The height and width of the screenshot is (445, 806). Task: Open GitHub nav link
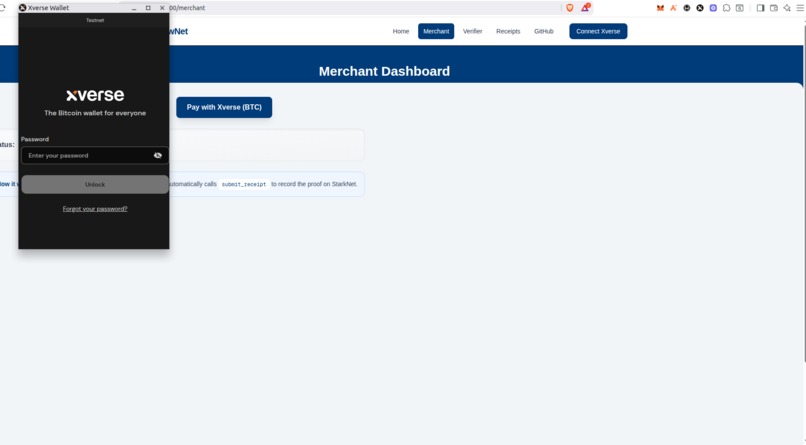point(543,31)
